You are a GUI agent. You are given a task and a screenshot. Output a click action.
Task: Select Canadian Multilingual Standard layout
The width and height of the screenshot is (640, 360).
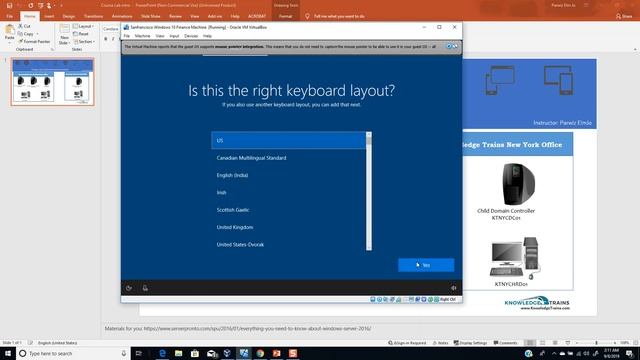click(289, 158)
